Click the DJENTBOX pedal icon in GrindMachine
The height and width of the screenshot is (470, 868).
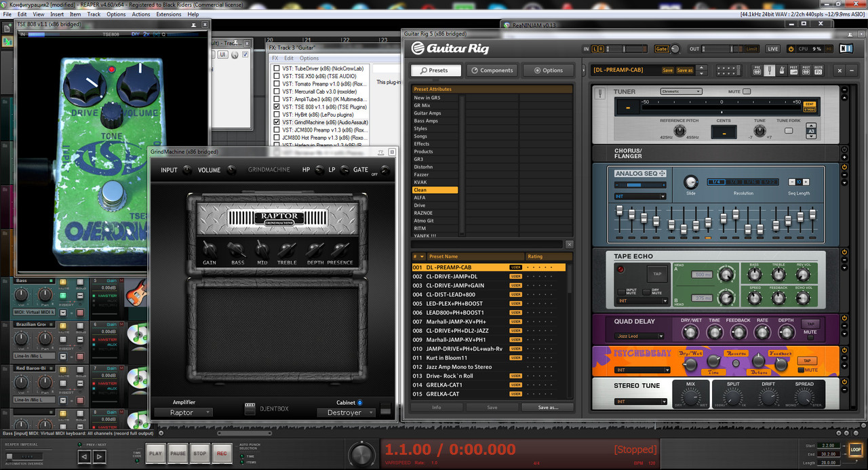click(x=250, y=408)
